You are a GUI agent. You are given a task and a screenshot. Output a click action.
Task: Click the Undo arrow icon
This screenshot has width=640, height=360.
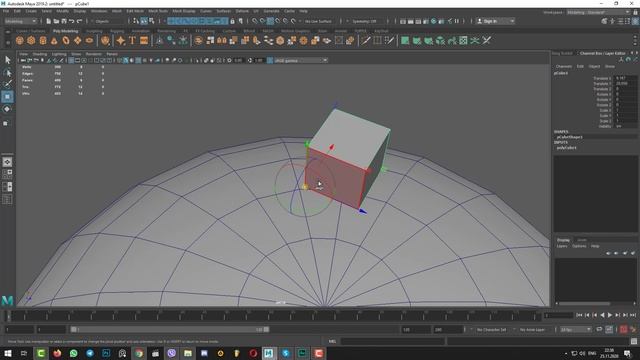[x=71, y=21]
